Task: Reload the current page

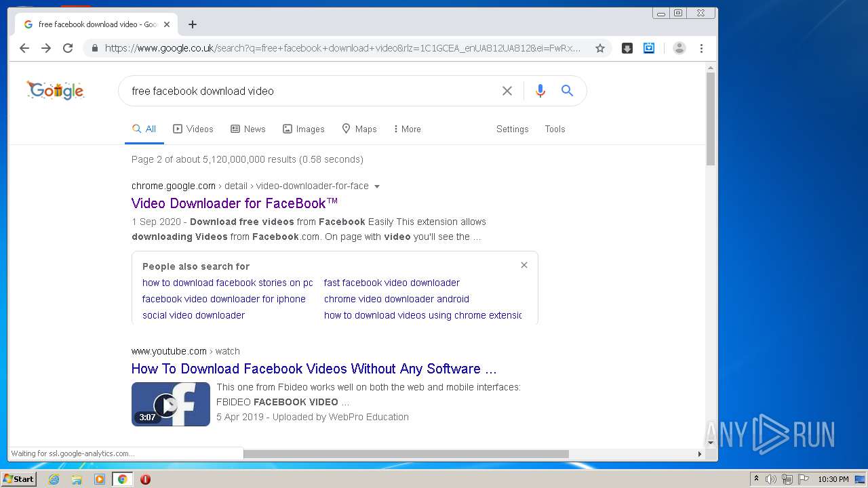Action: 68,48
